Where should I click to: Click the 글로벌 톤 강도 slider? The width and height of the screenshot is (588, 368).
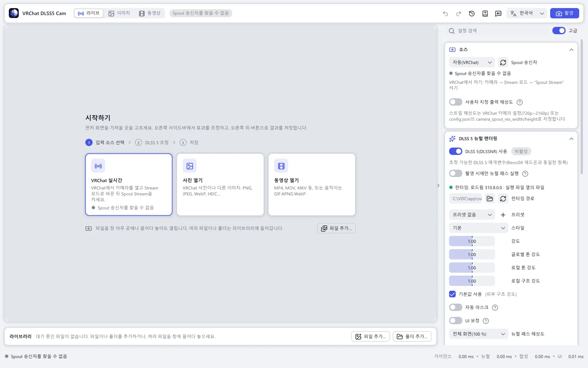point(472,255)
